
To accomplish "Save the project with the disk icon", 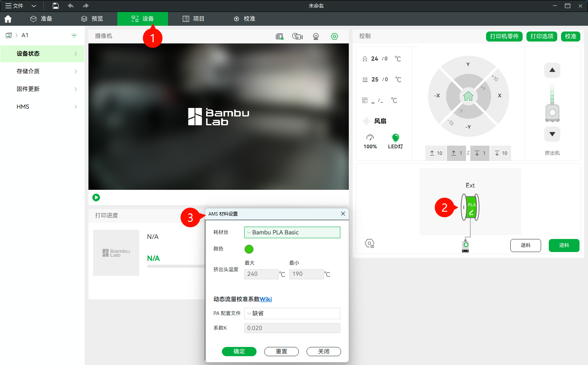I will coord(56,6).
